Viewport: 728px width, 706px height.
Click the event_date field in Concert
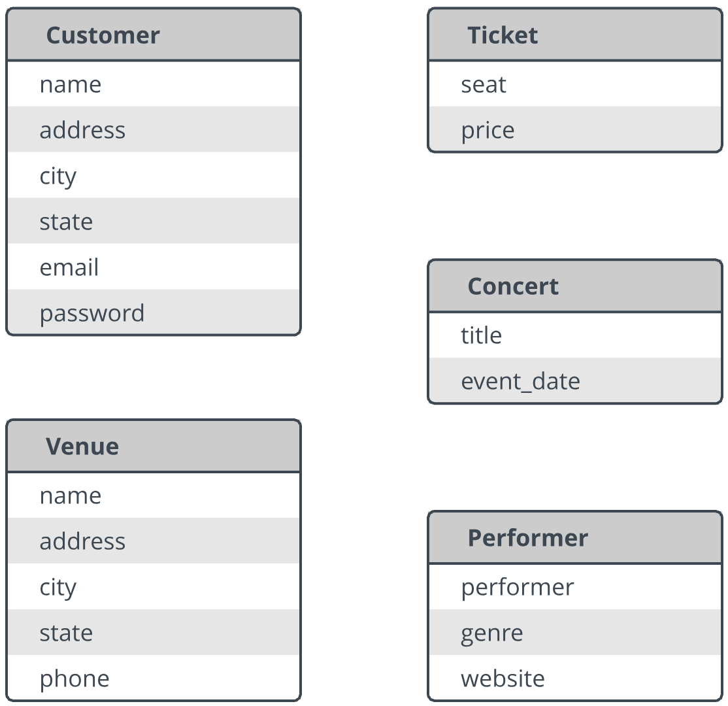[x=575, y=380]
